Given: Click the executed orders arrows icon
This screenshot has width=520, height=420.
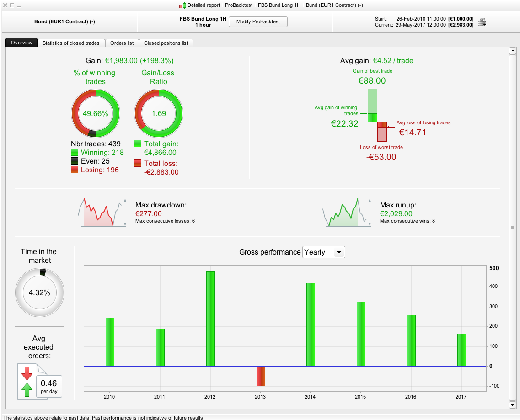Looking at the screenshot, I should click(27, 381).
